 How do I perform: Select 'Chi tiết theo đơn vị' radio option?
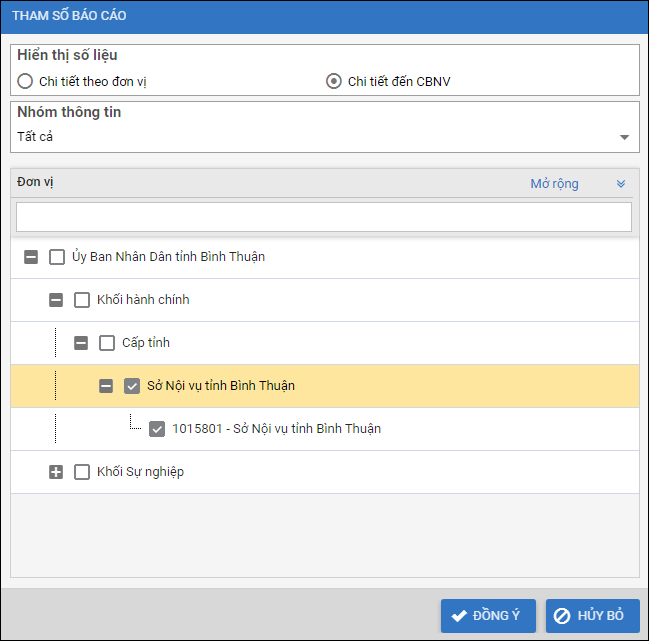click(25, 81)
